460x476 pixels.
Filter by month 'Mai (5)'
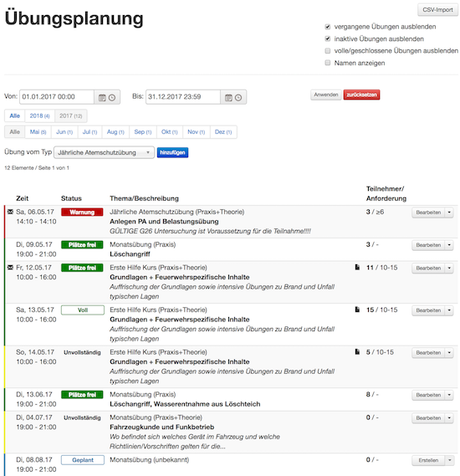click(38, 131)
